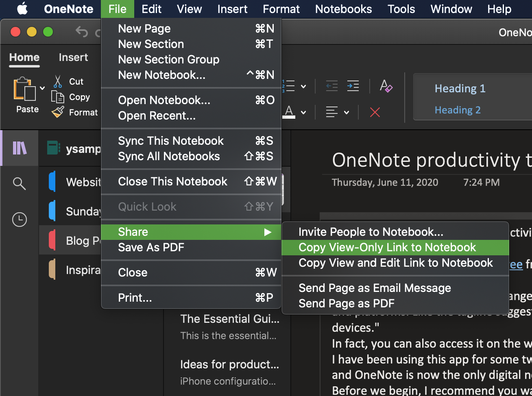Open the Format menu in menu bar
Screen dimensions: 532x396
[281, 9]
